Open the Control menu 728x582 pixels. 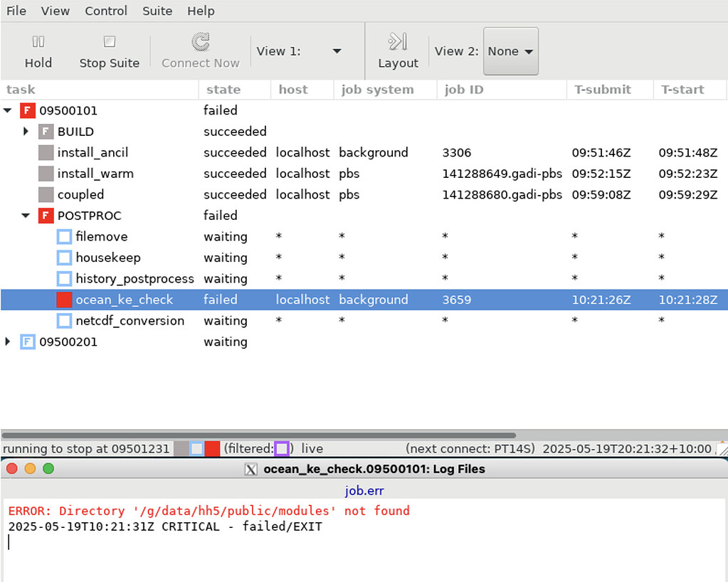click(x=105, y=11)
